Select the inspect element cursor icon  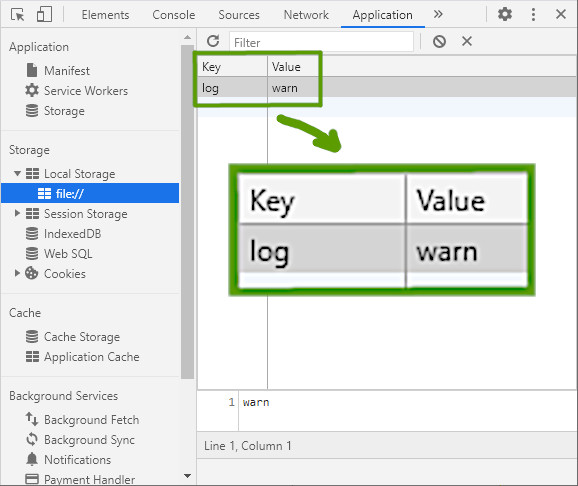point(17,15)
